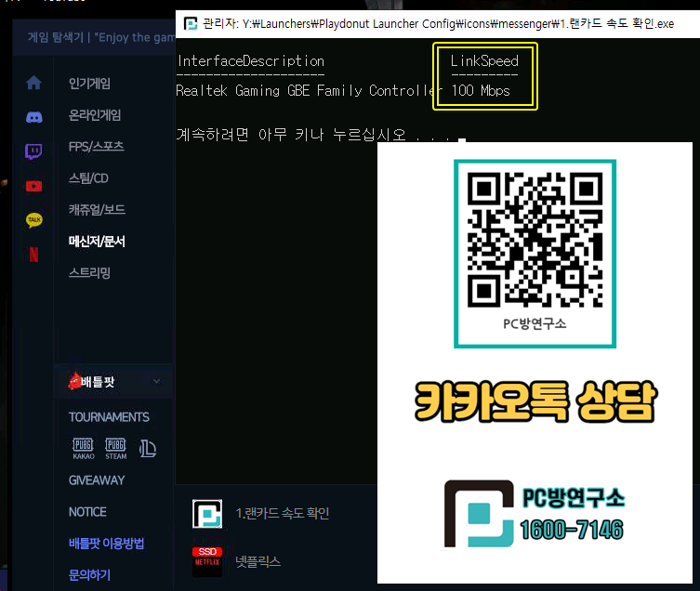Click the Realtek Gaming GBE Family Controller text
The image size is (700, 591).
point(308,91)
